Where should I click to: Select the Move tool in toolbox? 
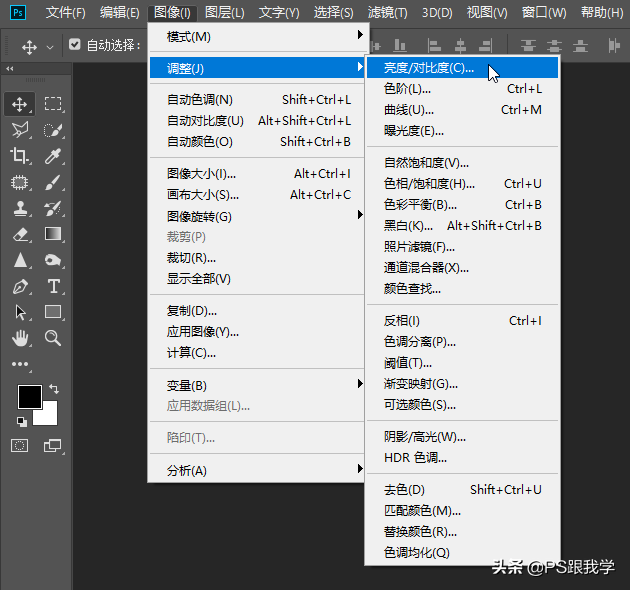click(x=20, y=104)
